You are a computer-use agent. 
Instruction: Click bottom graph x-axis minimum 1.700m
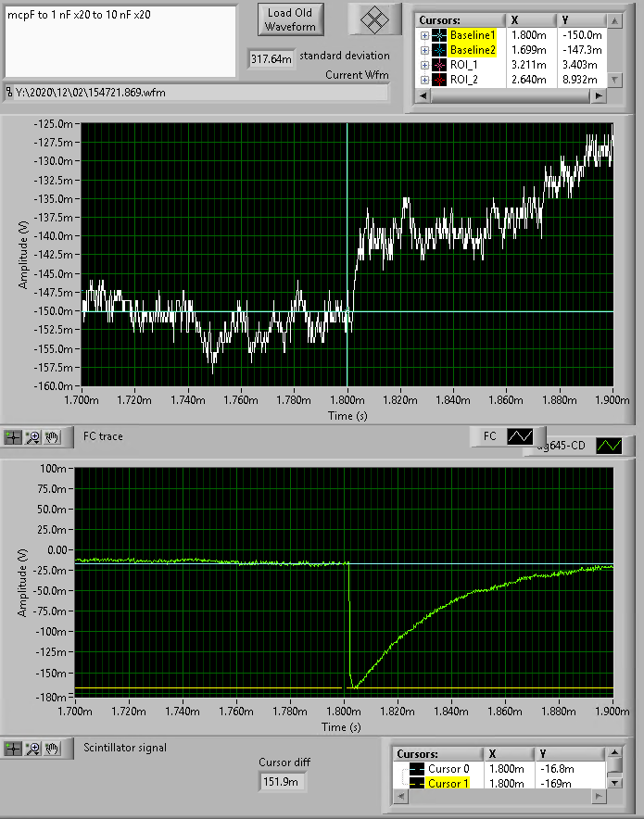pyautogui.click(x=75, y=712)
